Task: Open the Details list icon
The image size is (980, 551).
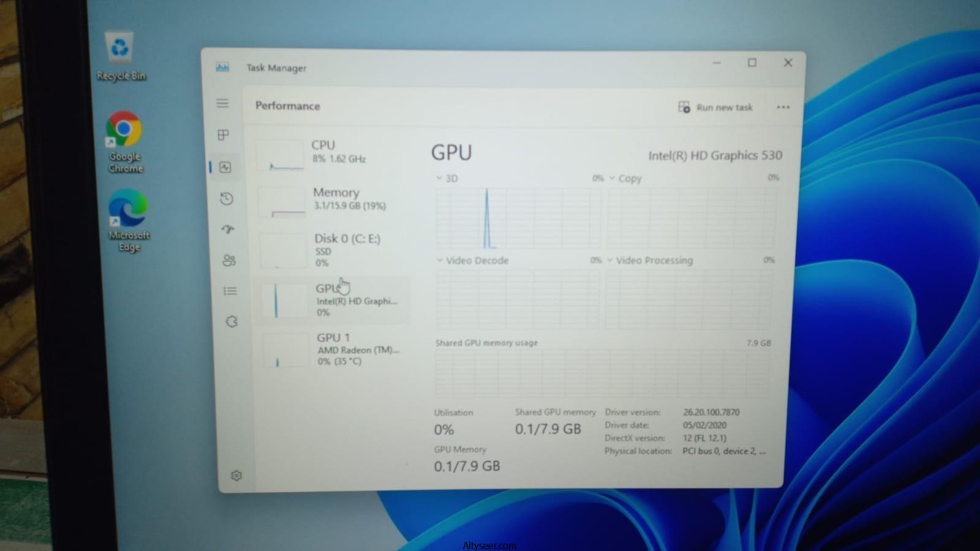Action: click(230, 291)
